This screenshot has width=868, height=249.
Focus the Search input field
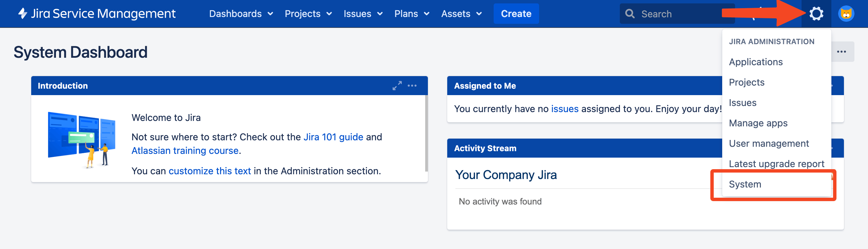click(677, 14)
